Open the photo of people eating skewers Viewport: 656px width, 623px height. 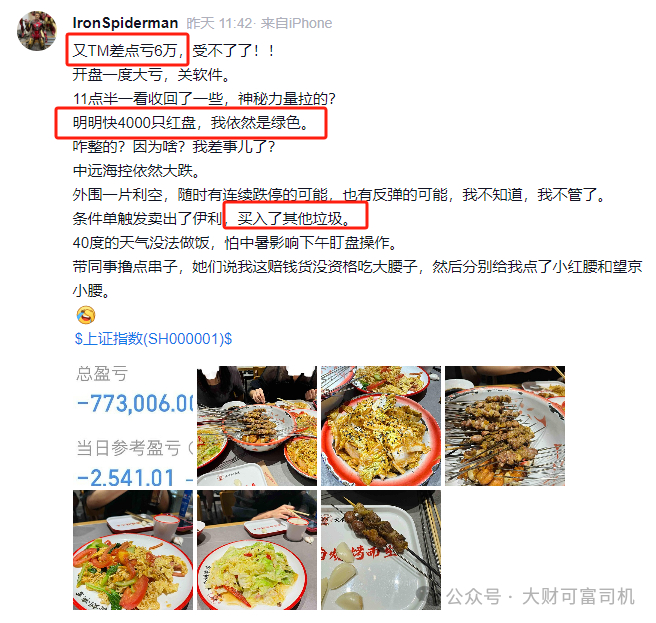[x=257, y=426]
